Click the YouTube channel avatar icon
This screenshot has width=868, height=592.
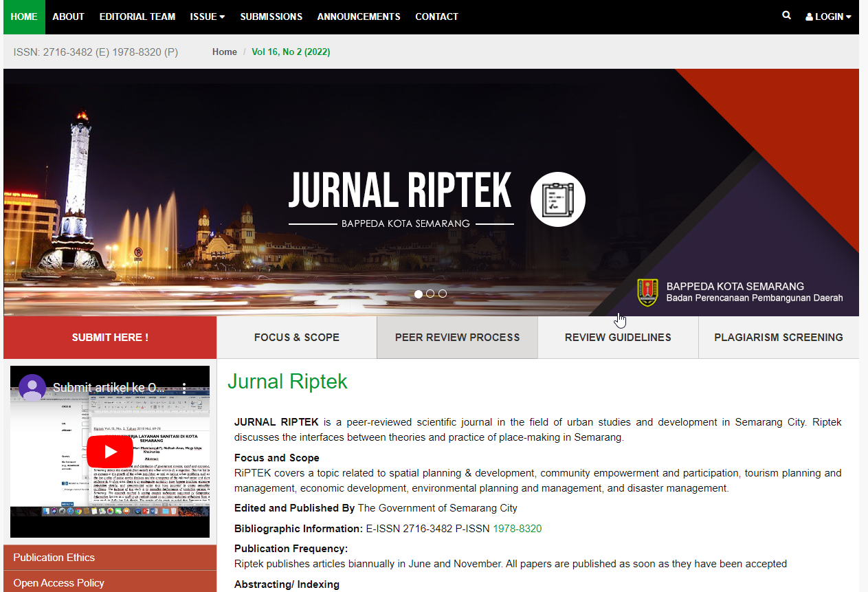[x=32, y=388]
